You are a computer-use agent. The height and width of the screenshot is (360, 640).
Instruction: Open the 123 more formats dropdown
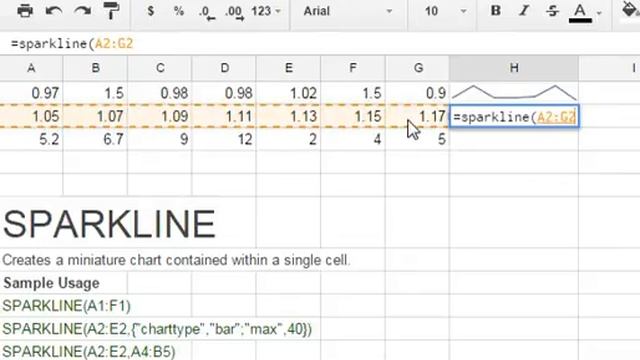[x=266, y=11]
